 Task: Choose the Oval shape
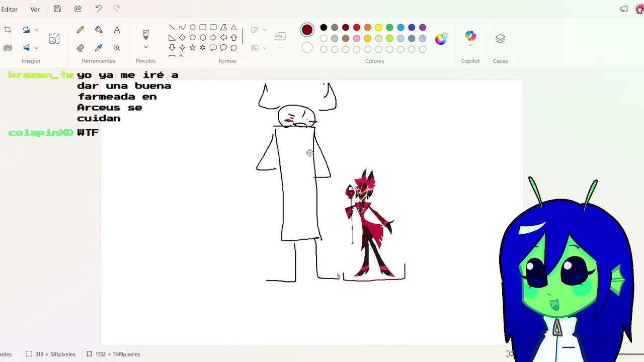click(193, 27)
